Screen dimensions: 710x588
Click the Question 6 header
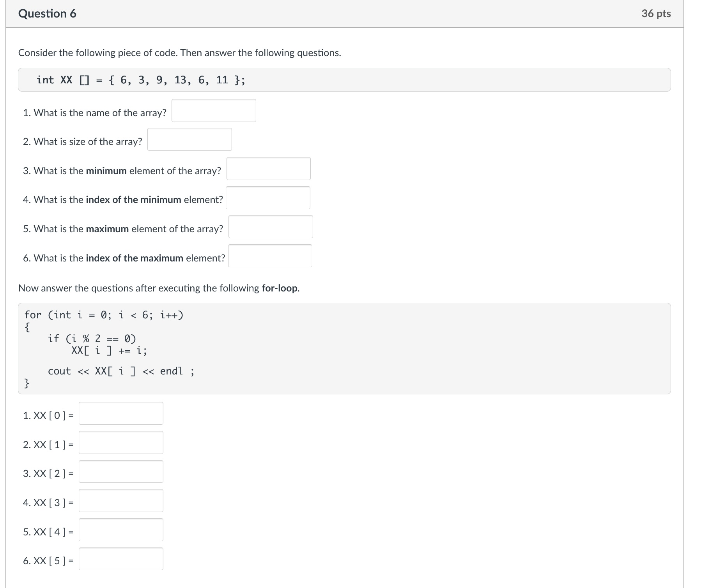click(x=47, y=13)
